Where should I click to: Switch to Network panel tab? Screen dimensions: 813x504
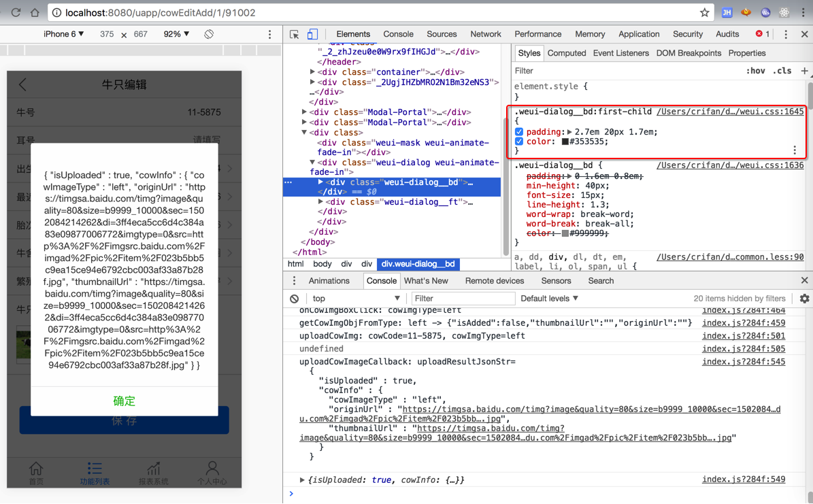click(x=485, y=34)
